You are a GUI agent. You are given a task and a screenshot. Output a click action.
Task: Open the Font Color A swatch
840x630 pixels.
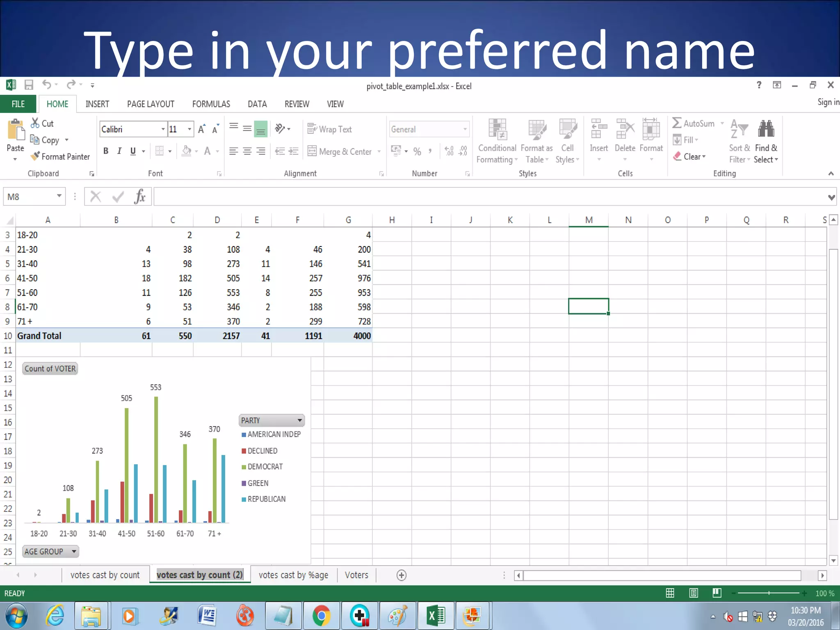(x=208, y=151)
